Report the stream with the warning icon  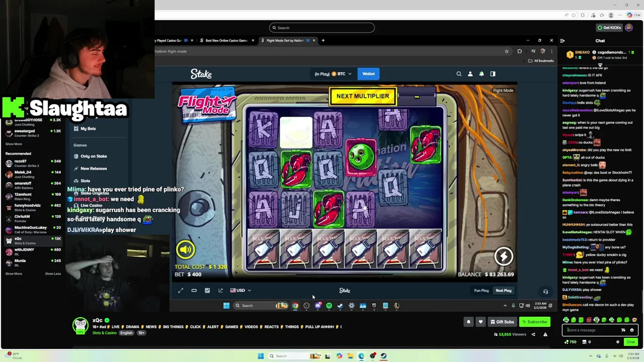coord(545,334)
